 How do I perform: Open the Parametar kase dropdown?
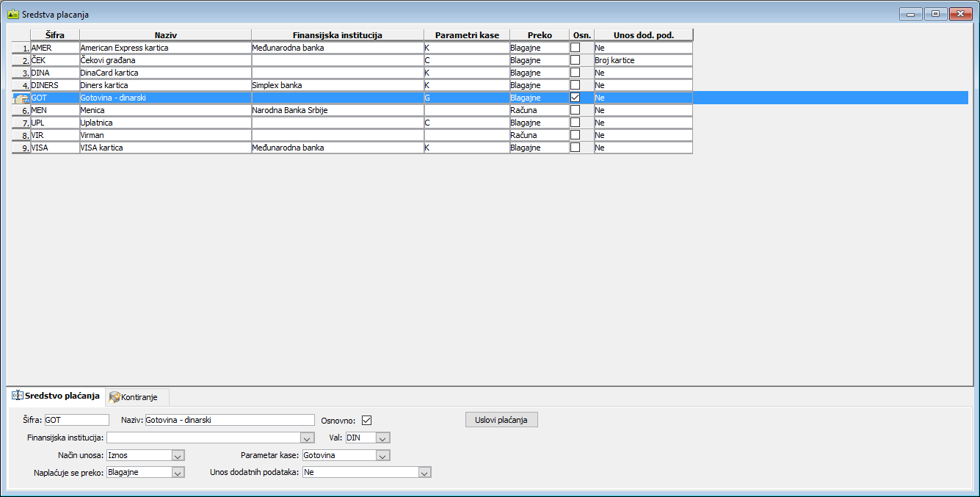point(382,456)
